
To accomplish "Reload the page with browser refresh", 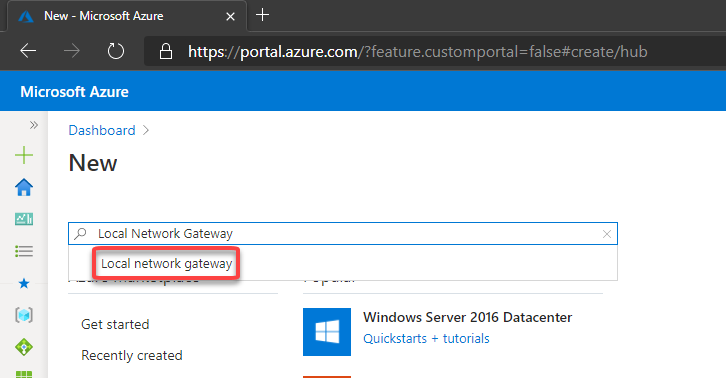I will coord(116,51).
